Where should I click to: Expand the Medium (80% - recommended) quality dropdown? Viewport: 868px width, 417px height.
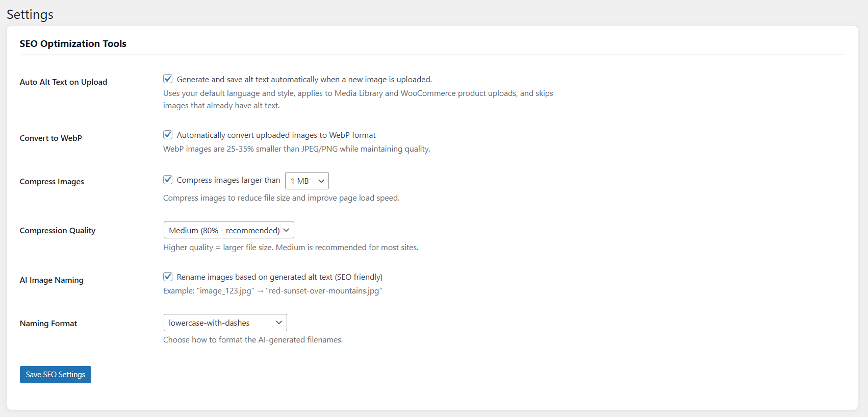coord(228,230)
